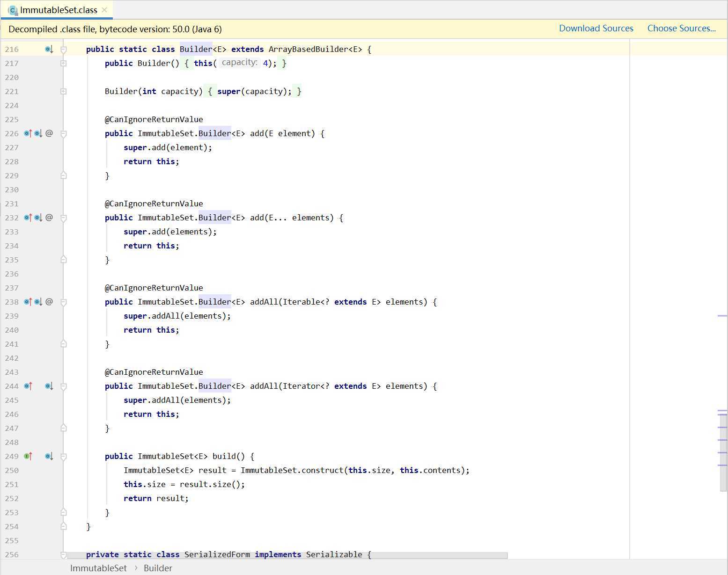The image size is (728, 575).
Task: Click the Iterator parameter type on line 244
Action: [x=301, y=386]
